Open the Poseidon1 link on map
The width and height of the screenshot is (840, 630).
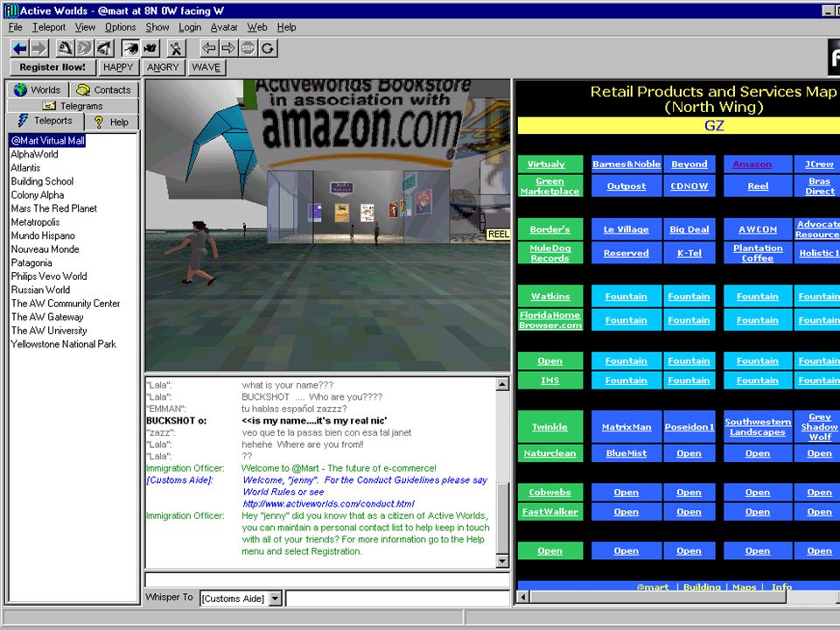click(x=689, y=427)
